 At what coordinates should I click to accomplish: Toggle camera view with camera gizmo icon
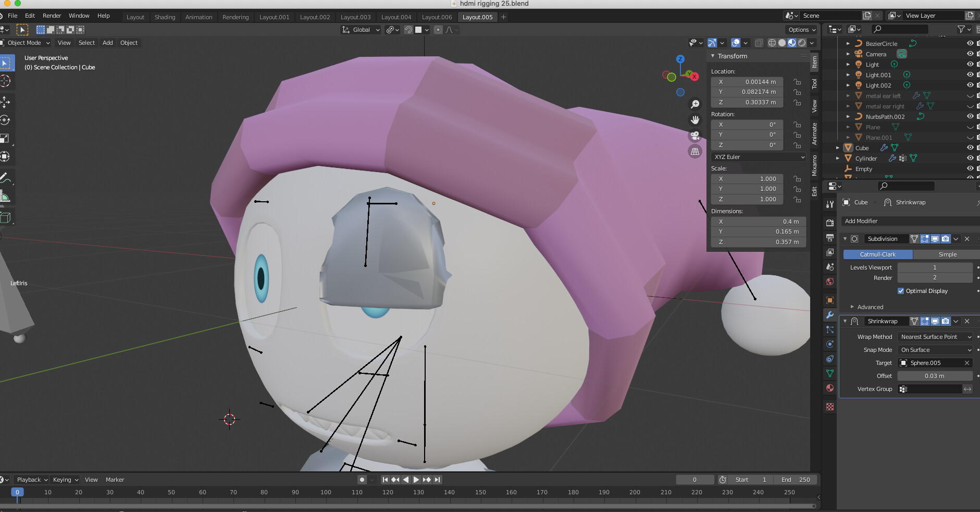pos(695,136)
